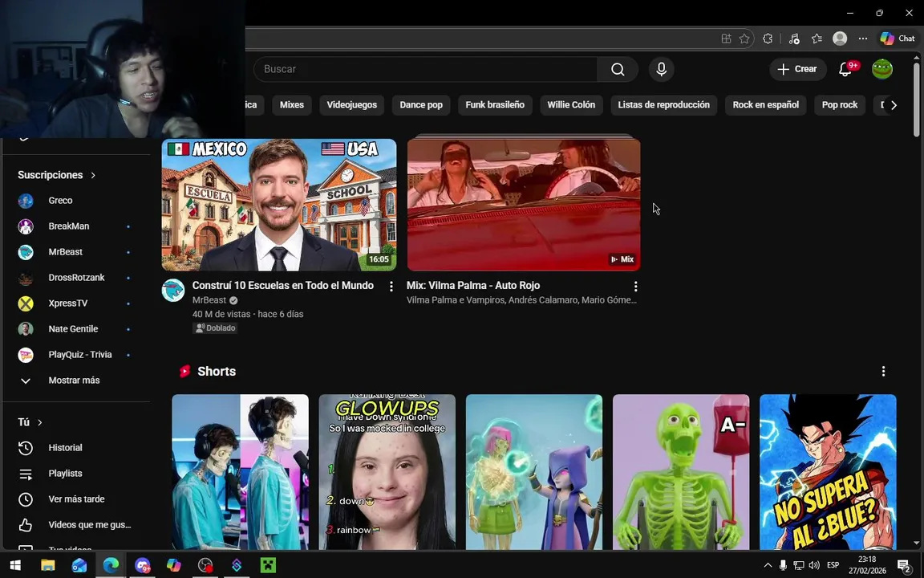The height and width of the screenshot is (578, 924).
Task: Click inside the Buscar search field
Action: pos(425,69)
